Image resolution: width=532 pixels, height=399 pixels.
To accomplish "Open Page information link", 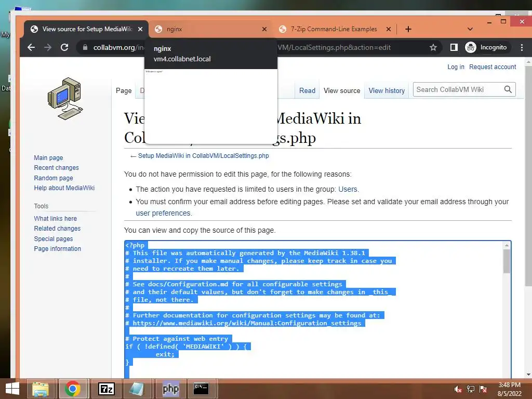I will tap(57, 249).
